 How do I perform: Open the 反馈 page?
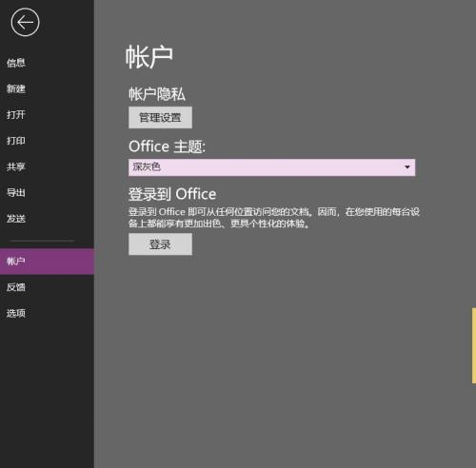point(16,287)
